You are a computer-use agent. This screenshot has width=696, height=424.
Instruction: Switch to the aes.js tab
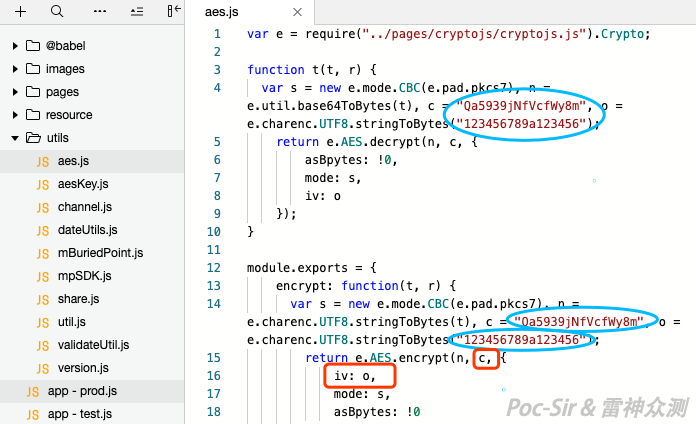[221, 12]
